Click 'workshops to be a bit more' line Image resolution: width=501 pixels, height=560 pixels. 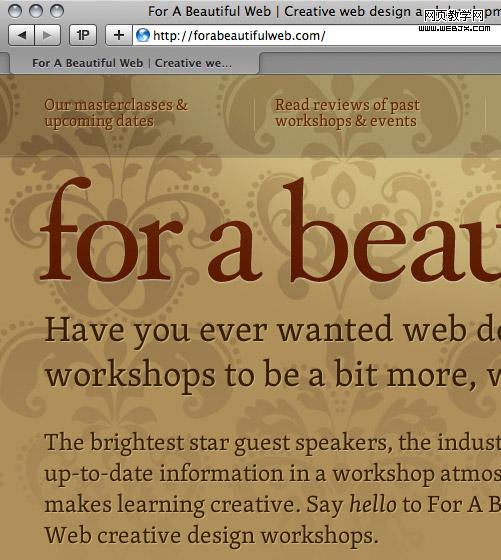click(x=273, y=376)
